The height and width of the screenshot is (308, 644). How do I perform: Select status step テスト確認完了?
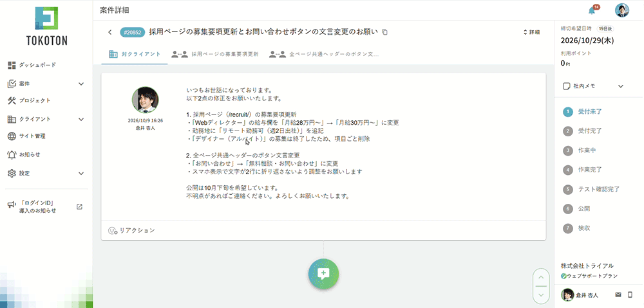591,189
